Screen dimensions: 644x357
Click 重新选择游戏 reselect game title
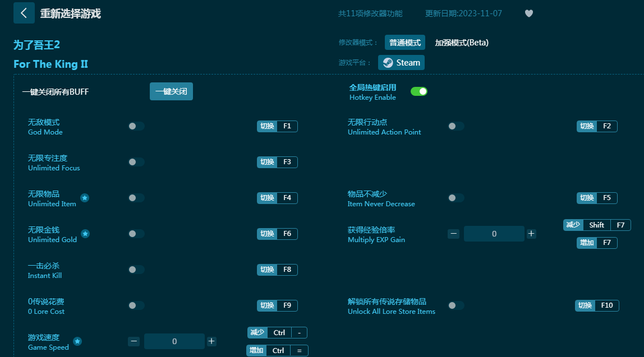tap(70, 13)
